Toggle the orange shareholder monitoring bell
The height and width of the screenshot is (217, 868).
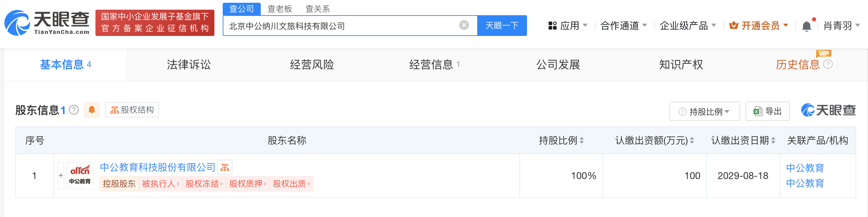tap(92, 110)
